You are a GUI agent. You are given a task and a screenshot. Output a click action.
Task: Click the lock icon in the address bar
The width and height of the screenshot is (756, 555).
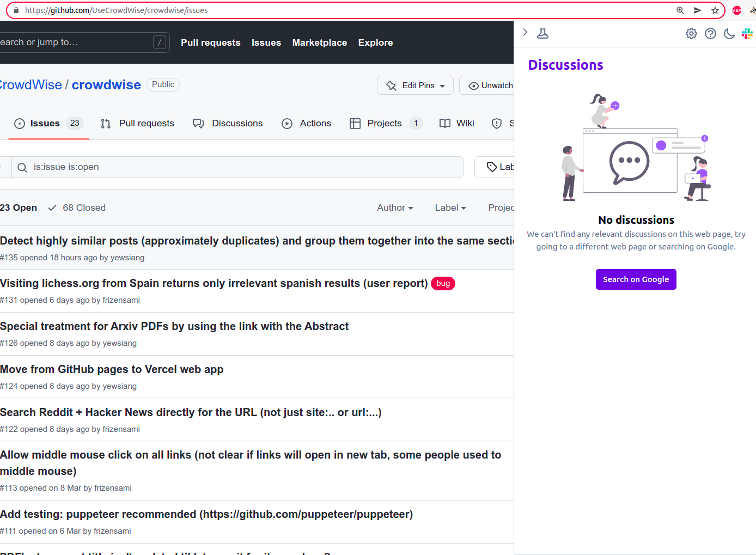[16, 10]
